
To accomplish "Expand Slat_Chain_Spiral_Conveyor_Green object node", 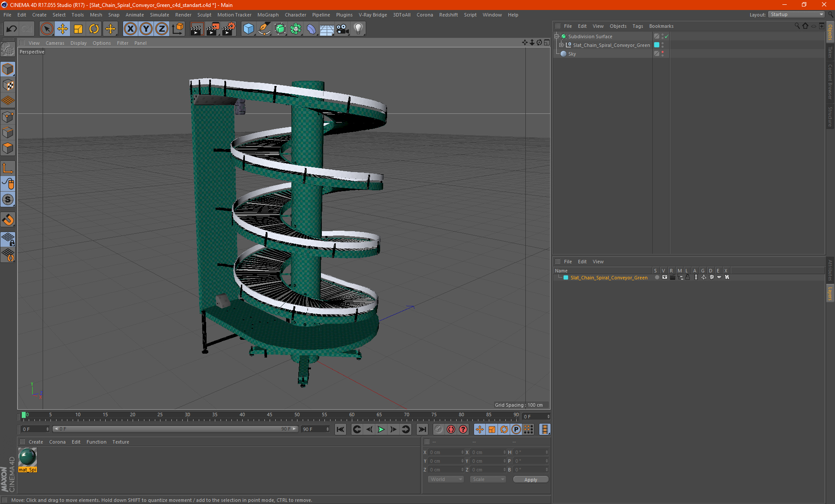I will pyautogui.click(x=561, y=45).
